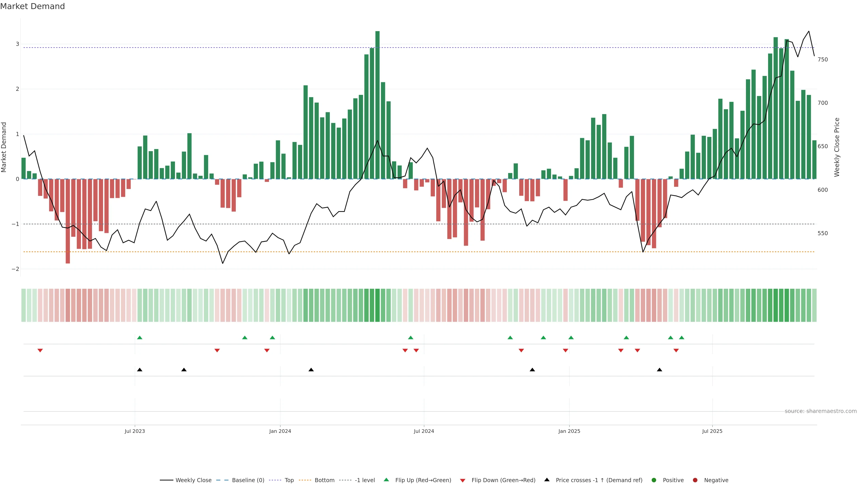Click the red Flip Down legend triangle

(463, 481)
